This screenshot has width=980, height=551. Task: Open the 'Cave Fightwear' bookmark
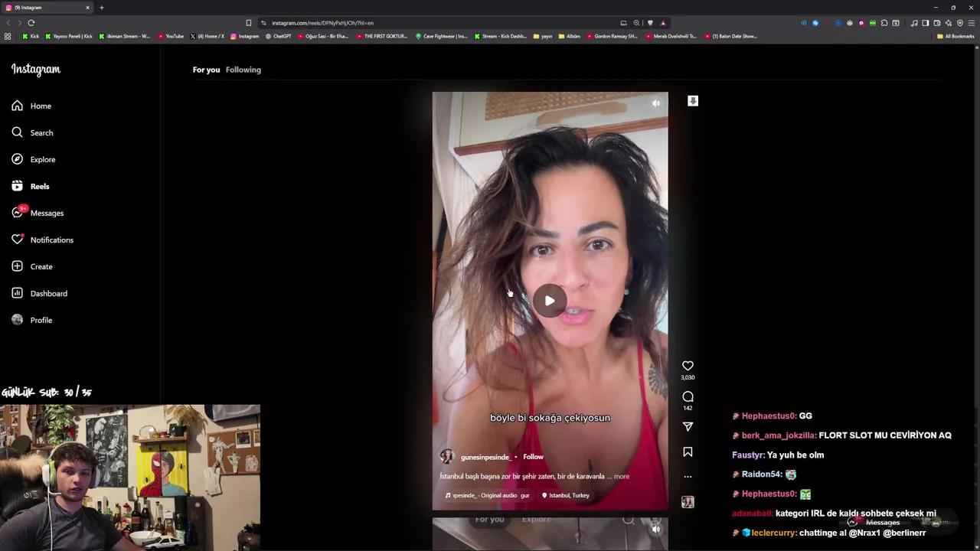pos(442,36)
